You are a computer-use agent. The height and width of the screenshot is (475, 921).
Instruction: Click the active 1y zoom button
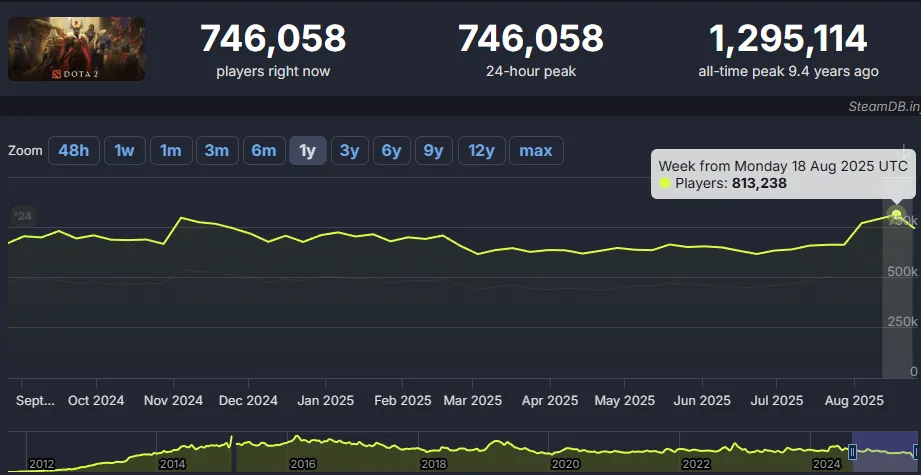308,151
